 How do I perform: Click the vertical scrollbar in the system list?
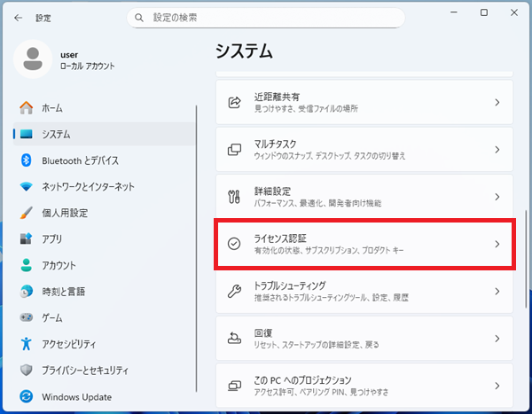coord(526,257)
